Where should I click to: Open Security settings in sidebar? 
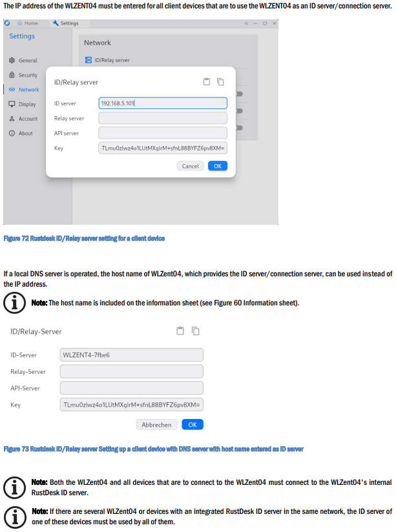(23, 75)
